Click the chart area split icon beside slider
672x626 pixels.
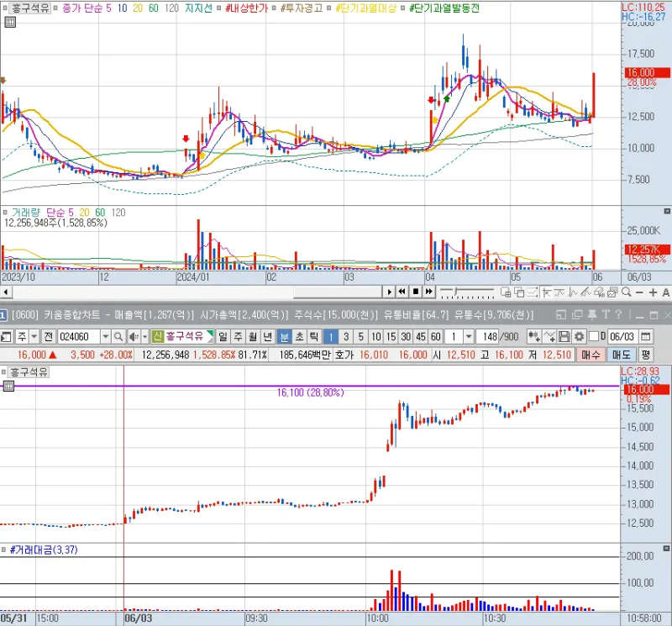pyautogui.click(x=506, y=292)
